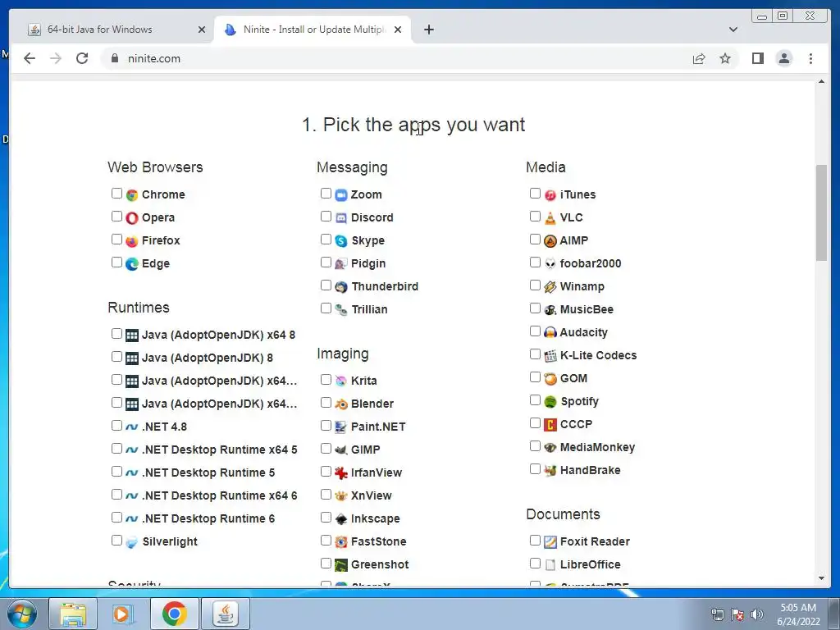Click the Firefox logo icon

tap(132, 241)
